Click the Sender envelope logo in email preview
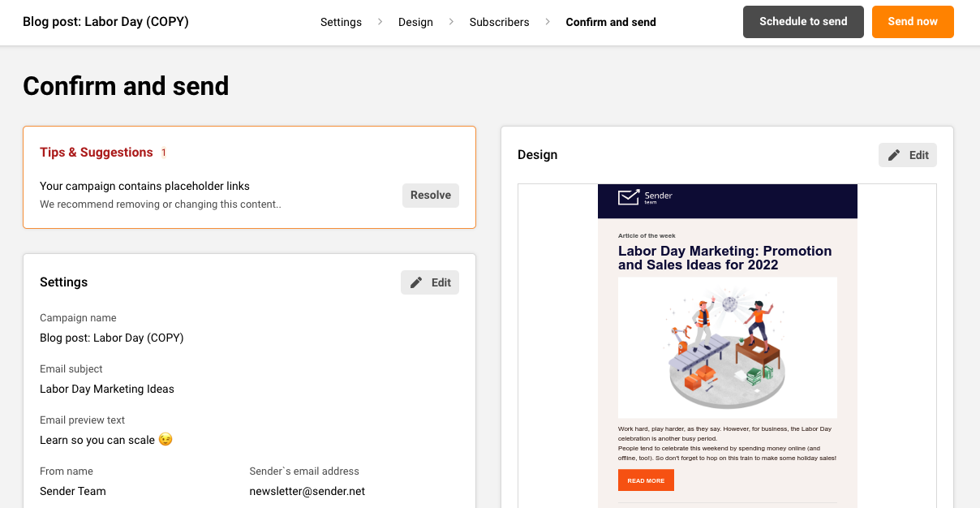This screenshot has height=508, width=980. click(629, 196)
